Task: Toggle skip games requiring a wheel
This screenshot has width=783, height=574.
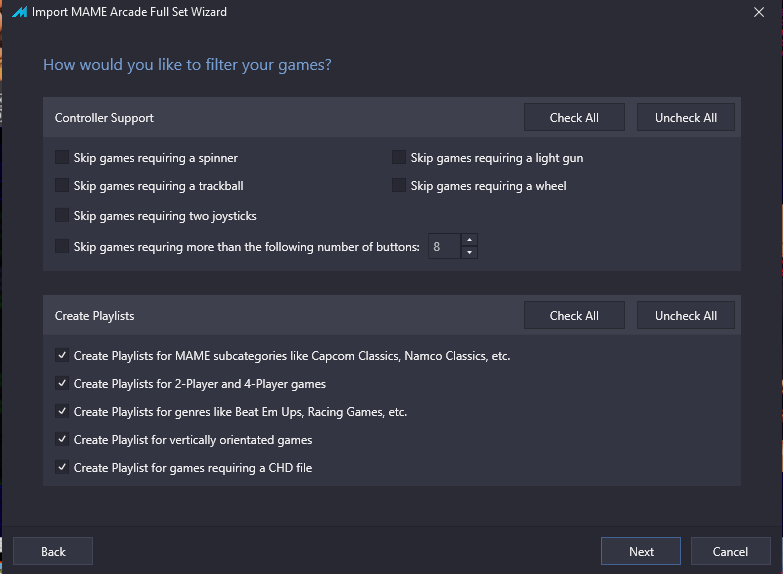Action: coord(399,185)
